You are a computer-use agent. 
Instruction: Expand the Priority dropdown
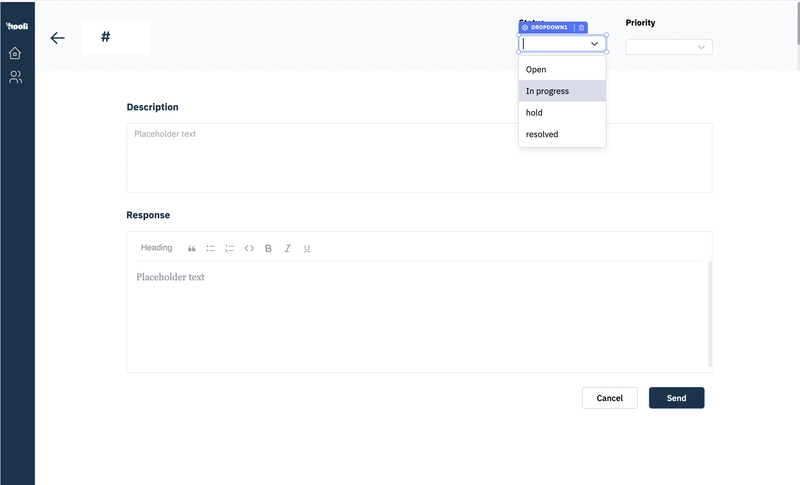click(669, 47)
